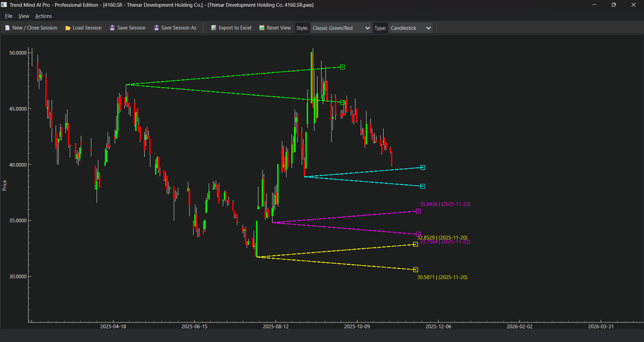This screenshot has width=644, height=342.
Task: Click the 2025-10-09 date axis label
Action: (357, 326)
